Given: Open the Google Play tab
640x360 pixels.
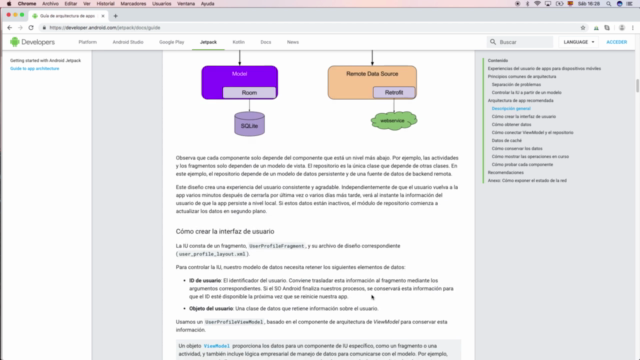Looking at the screenshot, I should [x=171, y=42].
